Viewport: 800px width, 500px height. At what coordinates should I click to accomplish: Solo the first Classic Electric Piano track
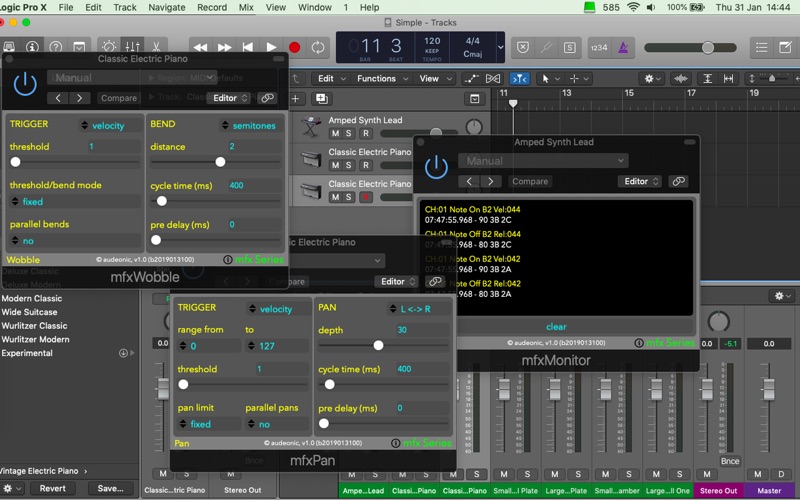click(x=348, y=165)
